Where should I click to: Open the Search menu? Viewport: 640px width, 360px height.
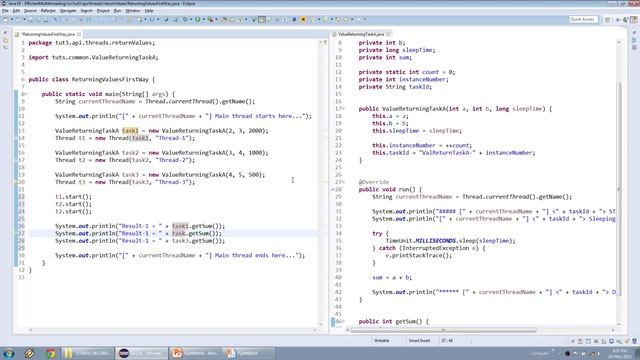(86, 11)
